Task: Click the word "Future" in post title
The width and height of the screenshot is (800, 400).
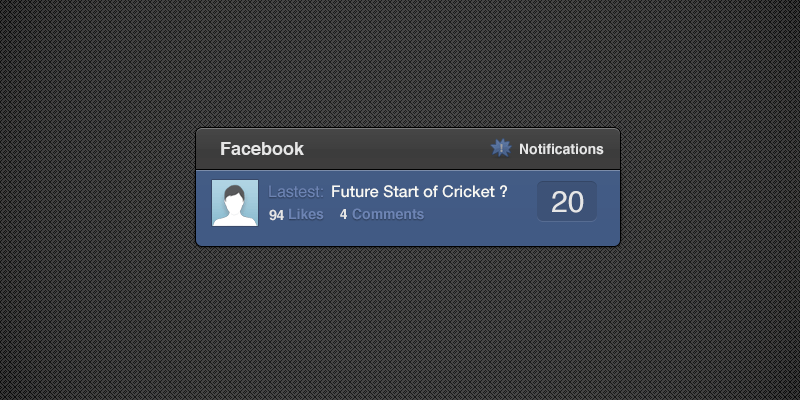Action: (355, 192)
